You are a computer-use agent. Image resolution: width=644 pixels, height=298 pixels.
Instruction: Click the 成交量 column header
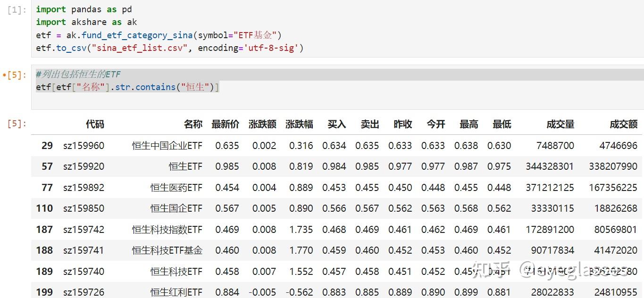[x=560, y=124]
